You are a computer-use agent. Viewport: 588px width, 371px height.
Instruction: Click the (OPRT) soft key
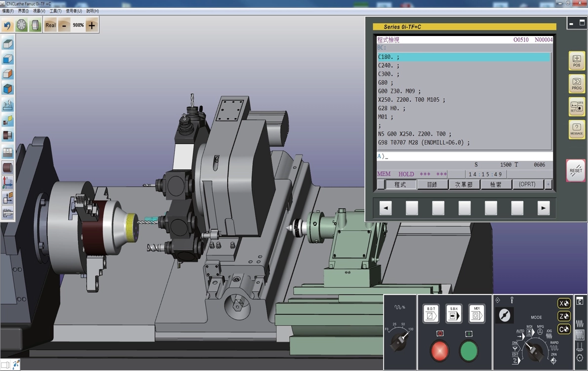pyautogui.click(x=527, y=184)
